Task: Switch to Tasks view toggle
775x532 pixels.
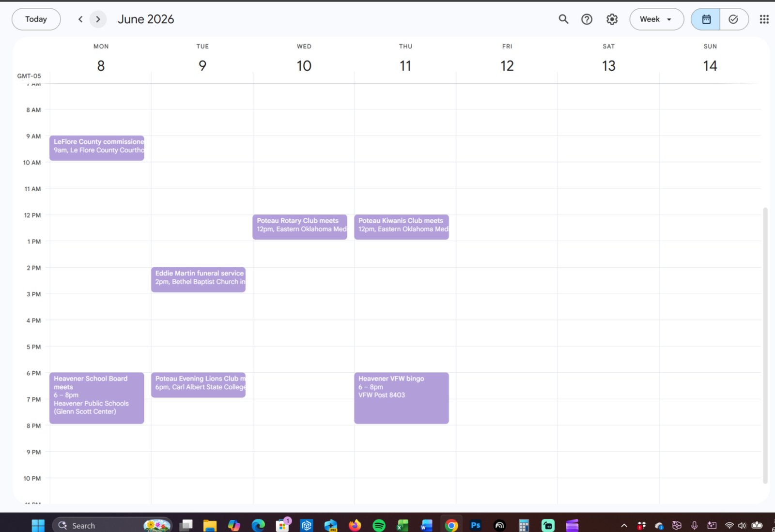Action: 734,19
